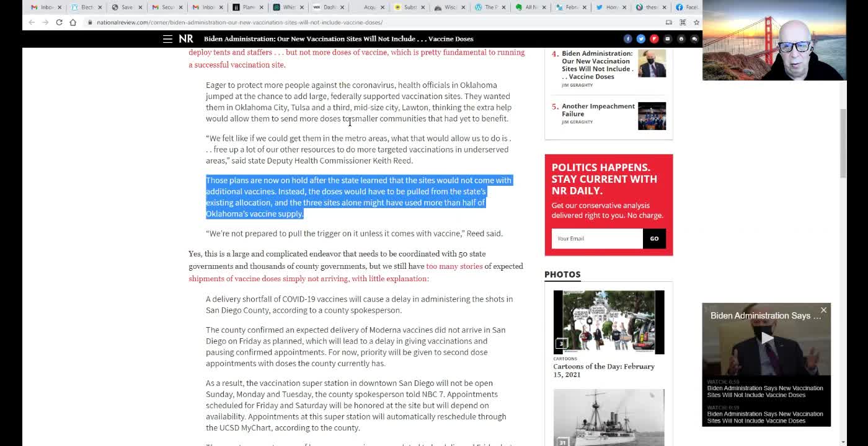Close the Subst browser tab
This screenshot has width=868, height=446.
pos(422,7)
